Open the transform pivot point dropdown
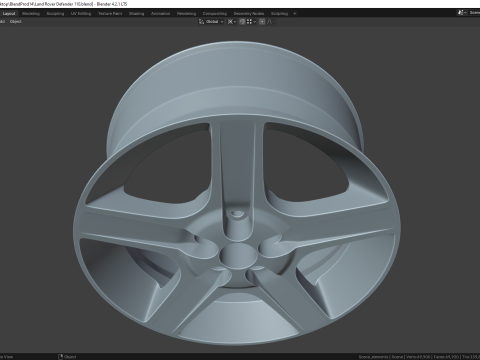480x360 pixels. pyautogui.click(x=232, y=22)
